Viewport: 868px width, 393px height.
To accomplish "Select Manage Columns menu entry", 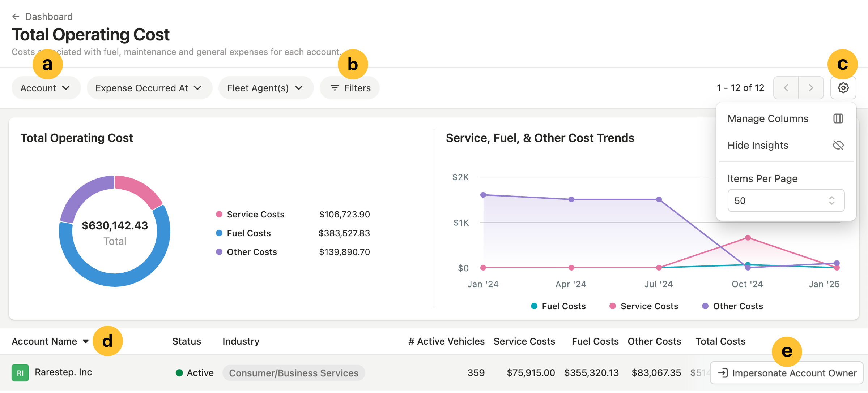I will (768, 118).
